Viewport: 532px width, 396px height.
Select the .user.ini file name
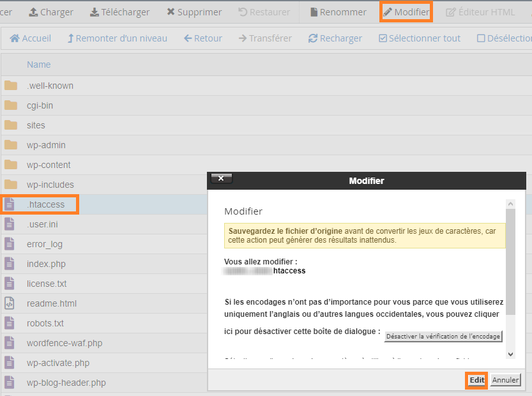coord(42,224)
